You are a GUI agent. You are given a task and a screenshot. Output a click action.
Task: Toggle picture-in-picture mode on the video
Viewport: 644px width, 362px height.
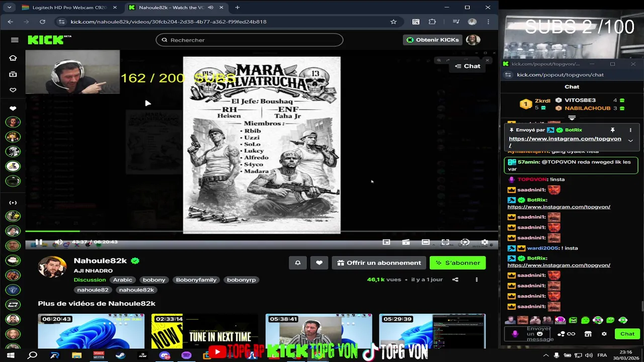pos(386,242)
